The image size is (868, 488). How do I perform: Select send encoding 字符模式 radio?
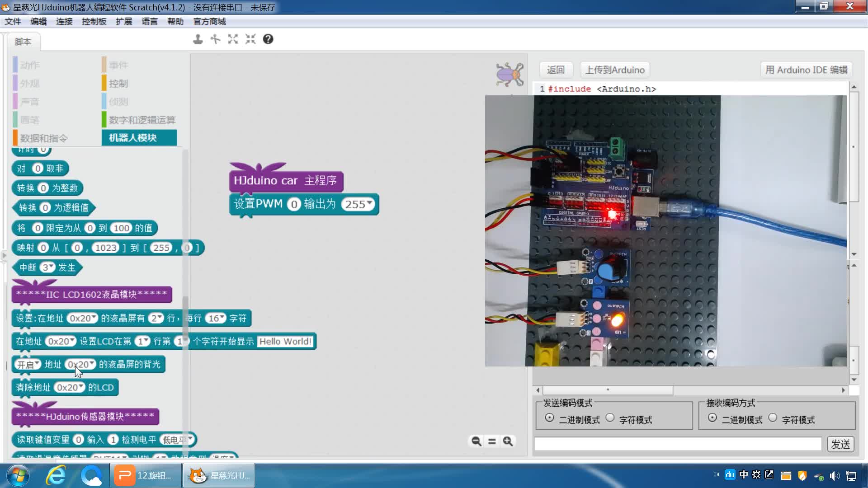tap(610, 418)
